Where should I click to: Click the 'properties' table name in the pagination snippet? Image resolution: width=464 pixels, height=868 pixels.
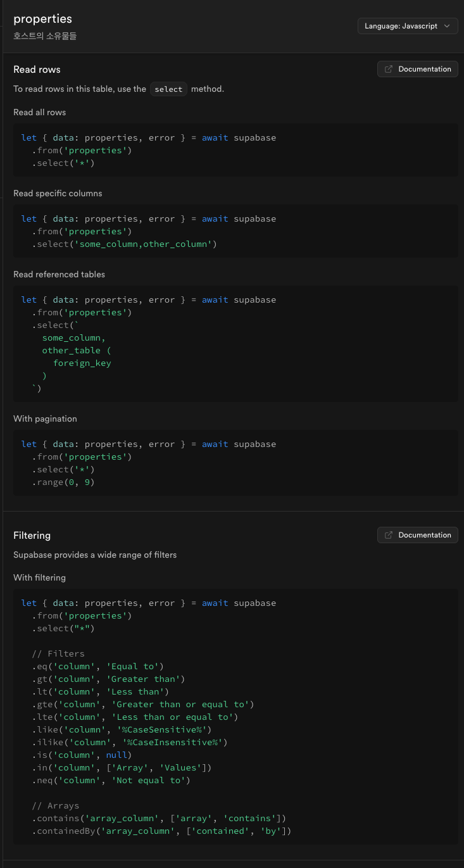(96, 456)
